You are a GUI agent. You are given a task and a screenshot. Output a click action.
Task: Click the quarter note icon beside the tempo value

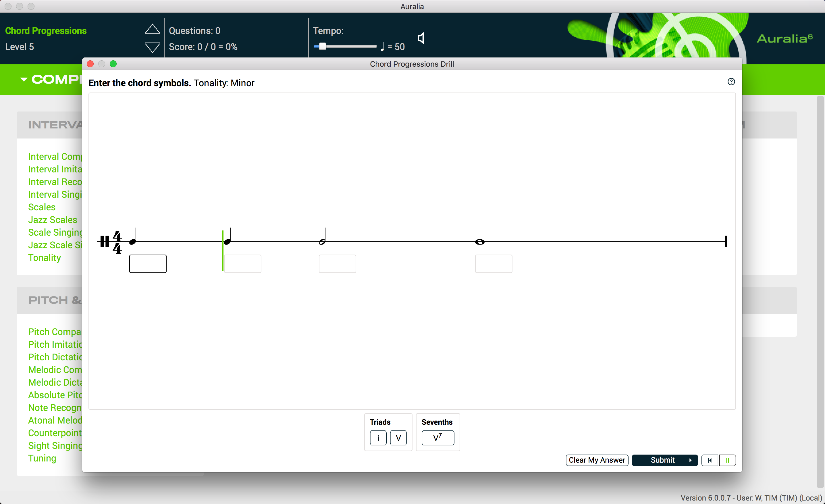click(x=383, y=47)
